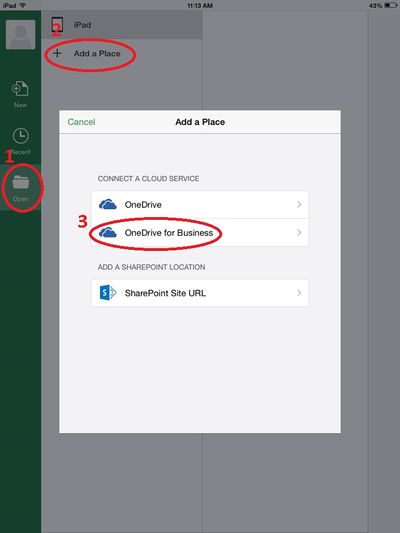Tap the CONNECT A CLOUD SERVICE heading

(148, 178)
